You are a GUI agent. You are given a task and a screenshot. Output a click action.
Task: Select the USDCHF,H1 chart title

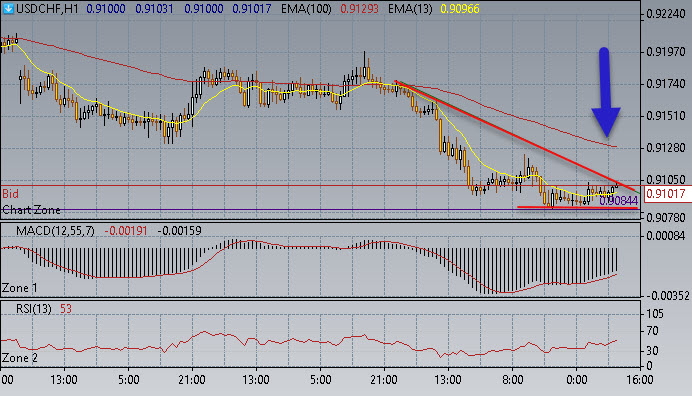tap(47, 9)
